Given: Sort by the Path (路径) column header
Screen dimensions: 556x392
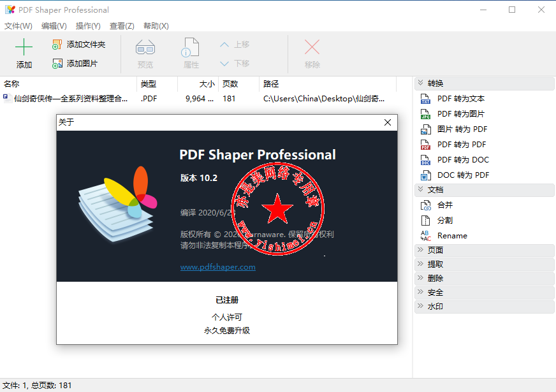Looking at the screenshot, I should click(328, 84).
